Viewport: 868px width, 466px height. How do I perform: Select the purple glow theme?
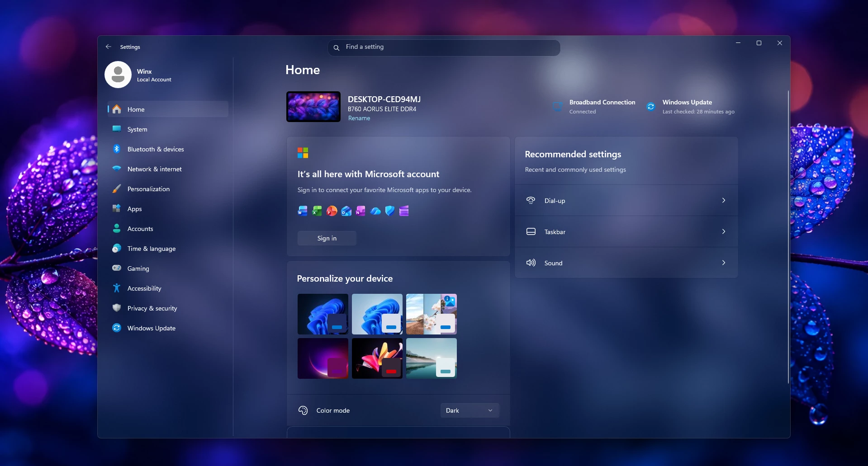coord(323,358)
